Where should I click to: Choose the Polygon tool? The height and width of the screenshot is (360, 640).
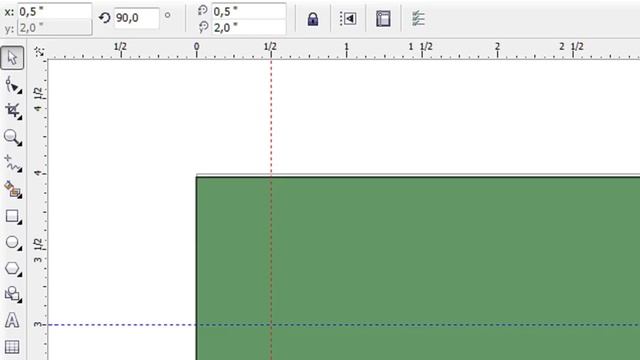pos(12,269)
